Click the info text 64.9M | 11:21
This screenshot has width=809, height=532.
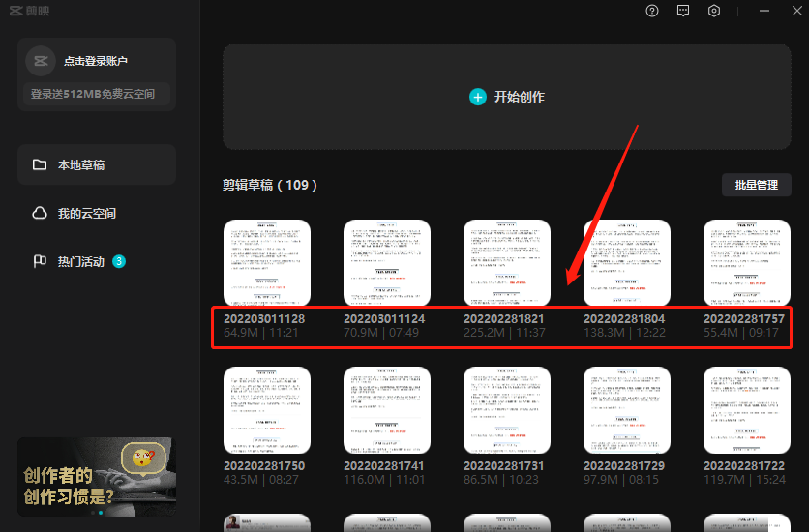coord(261,333)
